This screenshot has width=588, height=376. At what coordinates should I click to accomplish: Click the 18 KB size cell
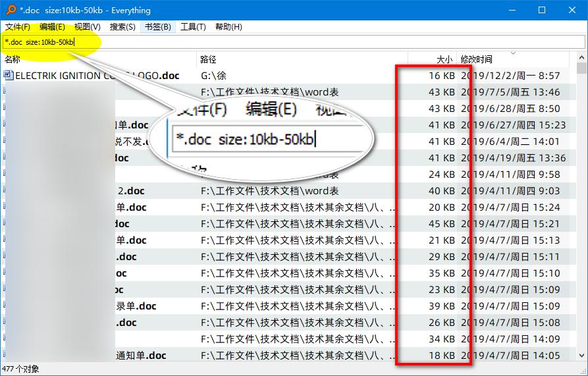[x=442, y=356]
